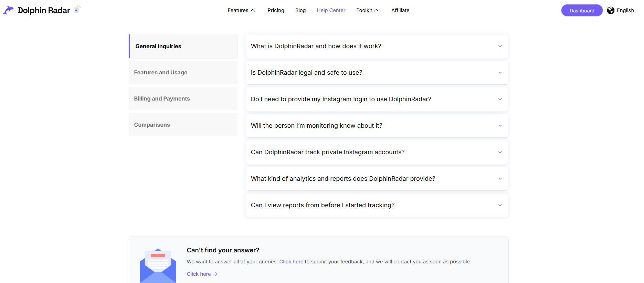
Task: Open the Toolkit dropdown in navigation
Action: [x=367, y=10]
